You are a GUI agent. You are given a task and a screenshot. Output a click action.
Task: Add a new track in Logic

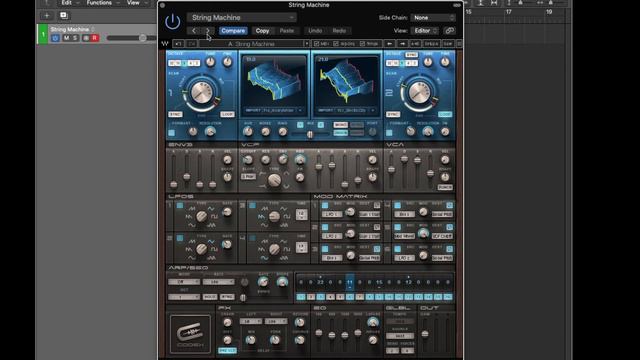47,16
